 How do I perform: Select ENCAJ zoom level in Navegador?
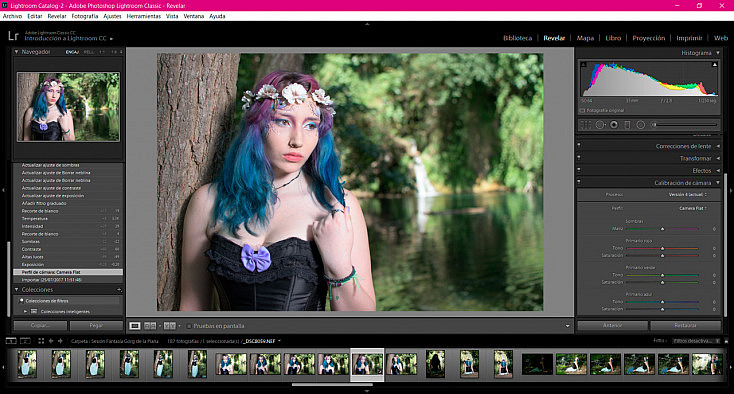(72, 52)
